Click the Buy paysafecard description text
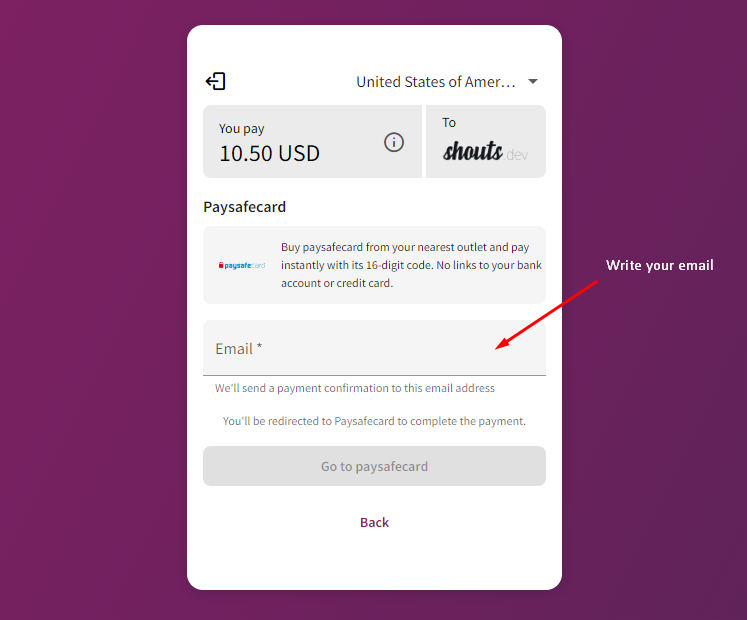 tap(411, 265)
